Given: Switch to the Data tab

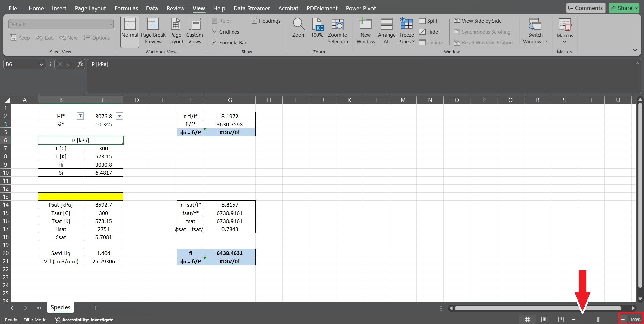Looking at the screenshot, I should [x=152, y=8].
